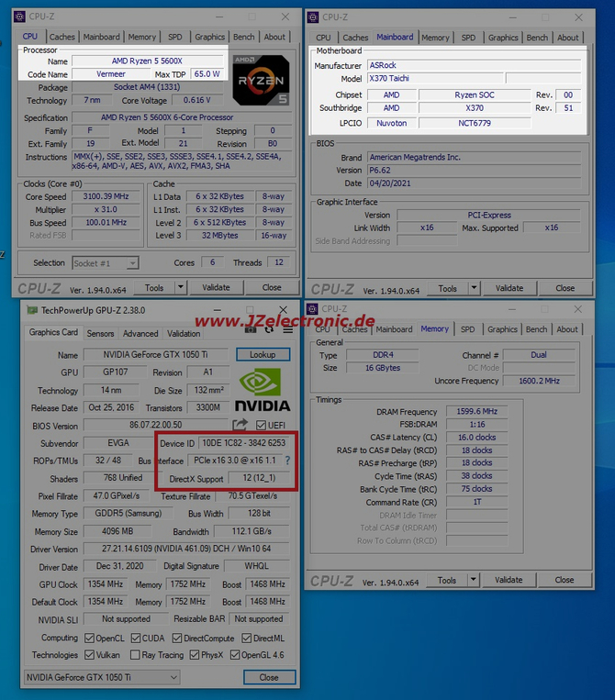This screenshot has width=615, height=700.
Task: Click the GPU-Z hamburger menu icon
Action: 288,330
